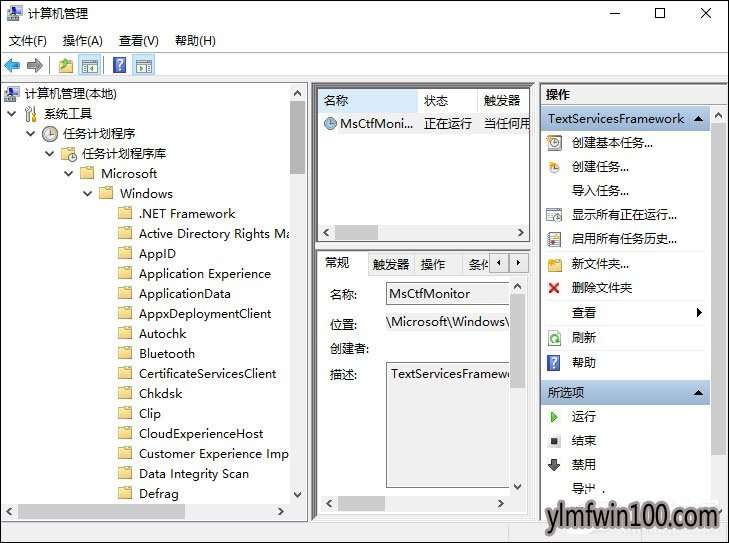
Task: Click the green 刷新 icon
Action: pos(554,338)
